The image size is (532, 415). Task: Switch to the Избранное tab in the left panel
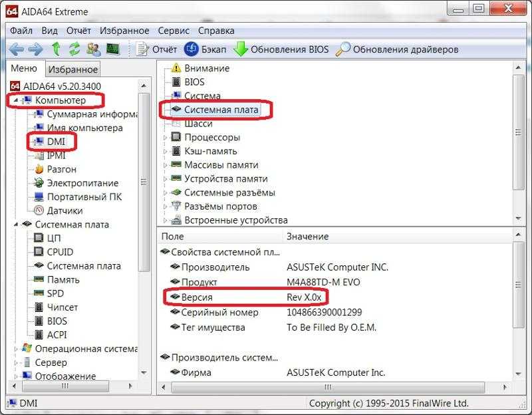73,69
